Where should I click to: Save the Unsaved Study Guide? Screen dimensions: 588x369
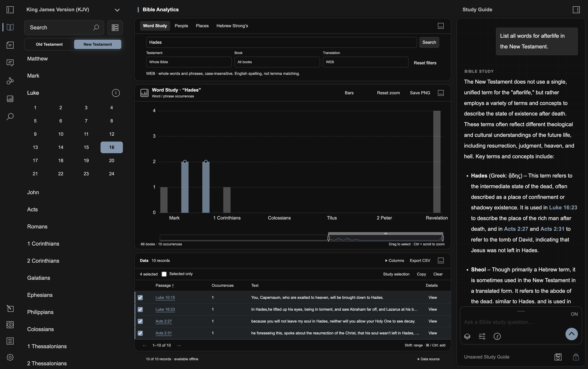(x=558, y=357)
